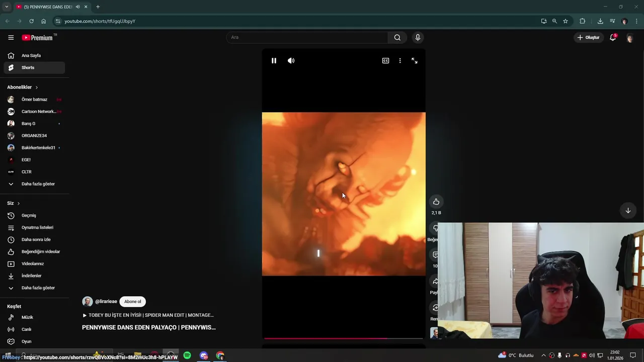Reload the page
This screenshot has height=362, width=644.
pyautogui.click(x=31, y=21)
